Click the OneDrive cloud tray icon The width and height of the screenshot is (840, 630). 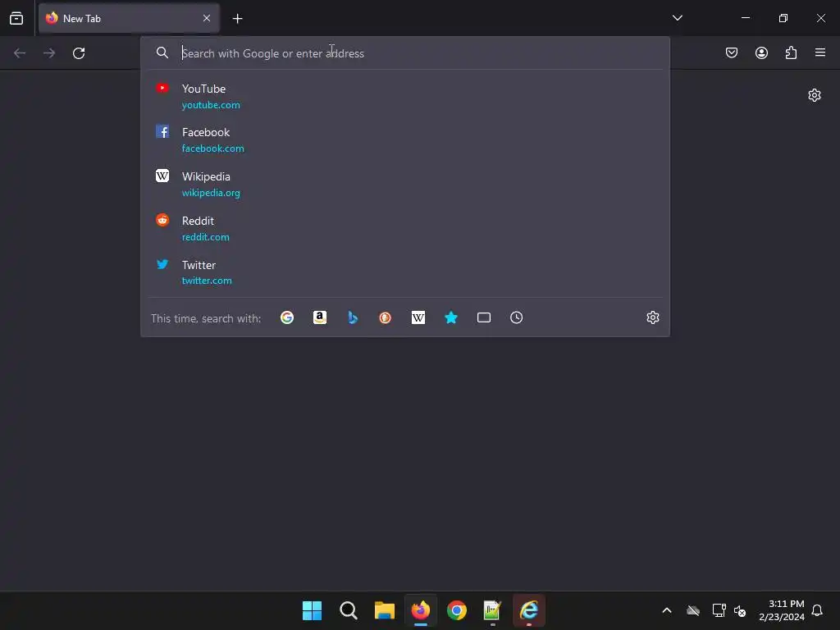[693, 610]
